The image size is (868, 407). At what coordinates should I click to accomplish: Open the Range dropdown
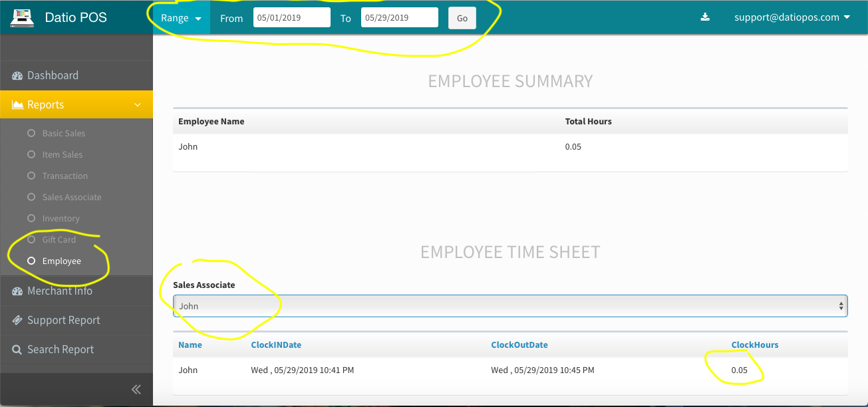click(180, 17)
